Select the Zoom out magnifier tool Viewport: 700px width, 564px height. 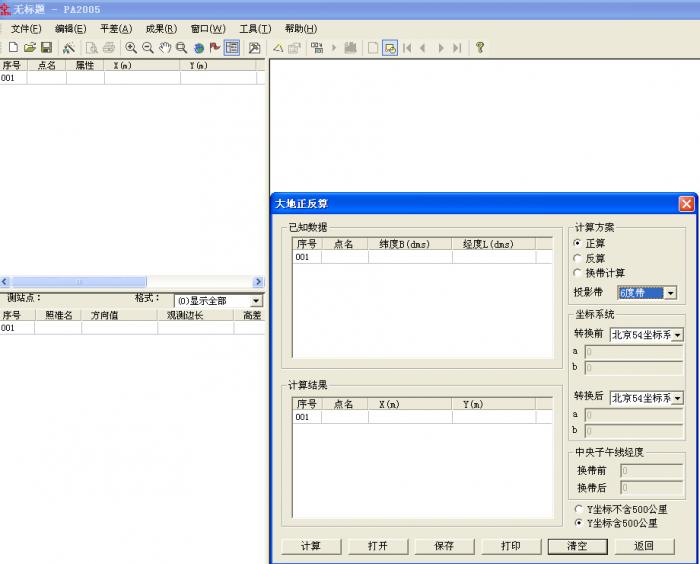[x=148, y=47]
